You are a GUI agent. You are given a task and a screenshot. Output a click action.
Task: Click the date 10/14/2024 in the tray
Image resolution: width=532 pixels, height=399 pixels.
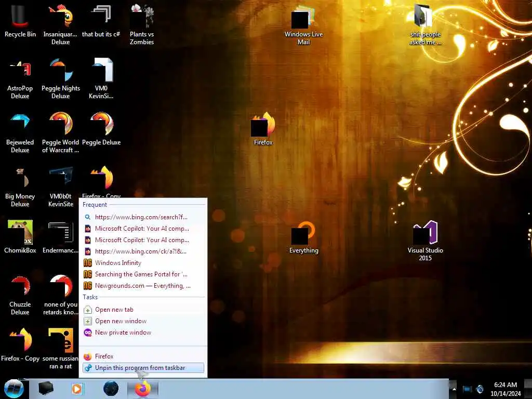tap(506, 394)
